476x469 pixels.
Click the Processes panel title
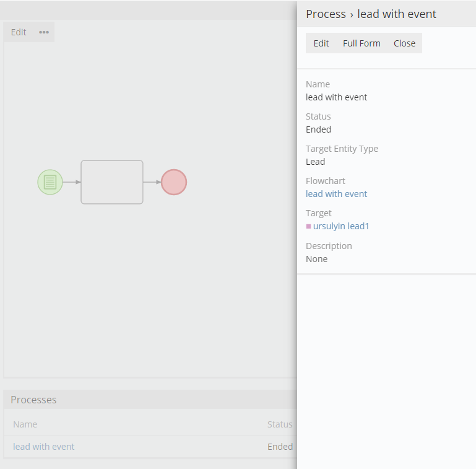point(33,400)
